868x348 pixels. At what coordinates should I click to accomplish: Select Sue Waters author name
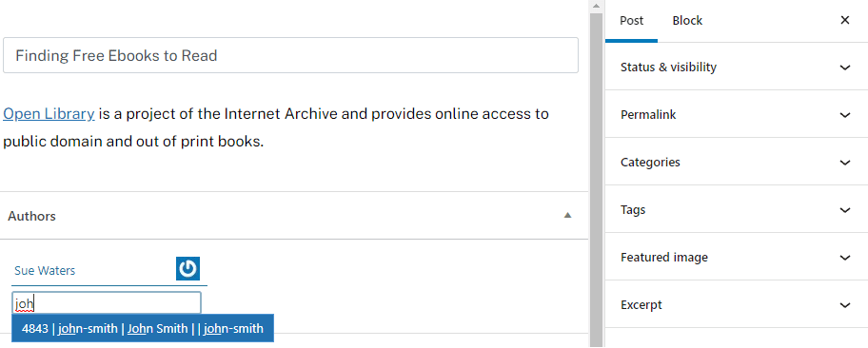(x=45, y=271)
